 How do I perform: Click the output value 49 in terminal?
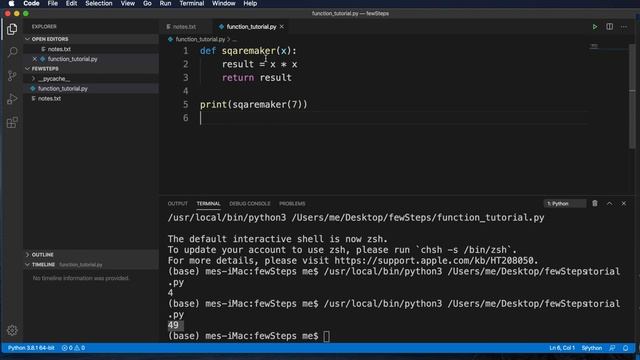(173, 325)
